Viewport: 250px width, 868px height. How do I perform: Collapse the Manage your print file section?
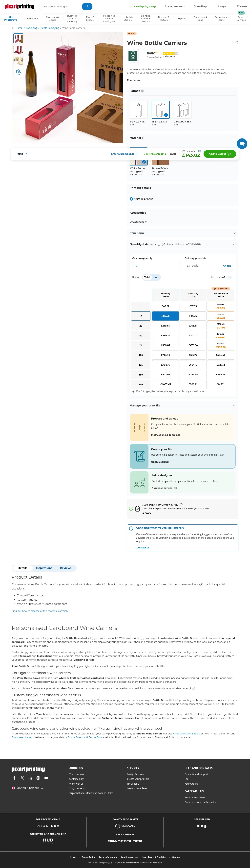pos(234,406)
